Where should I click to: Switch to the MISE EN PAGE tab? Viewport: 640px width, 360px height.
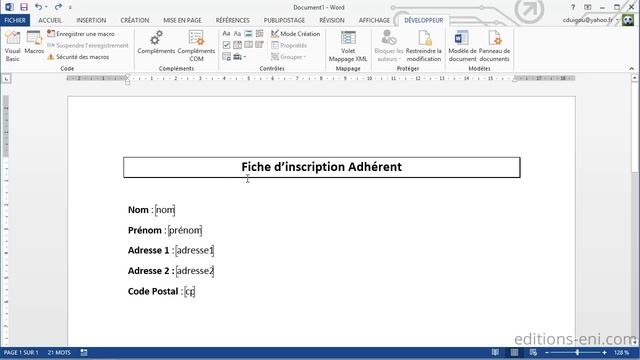coord(182,20)
